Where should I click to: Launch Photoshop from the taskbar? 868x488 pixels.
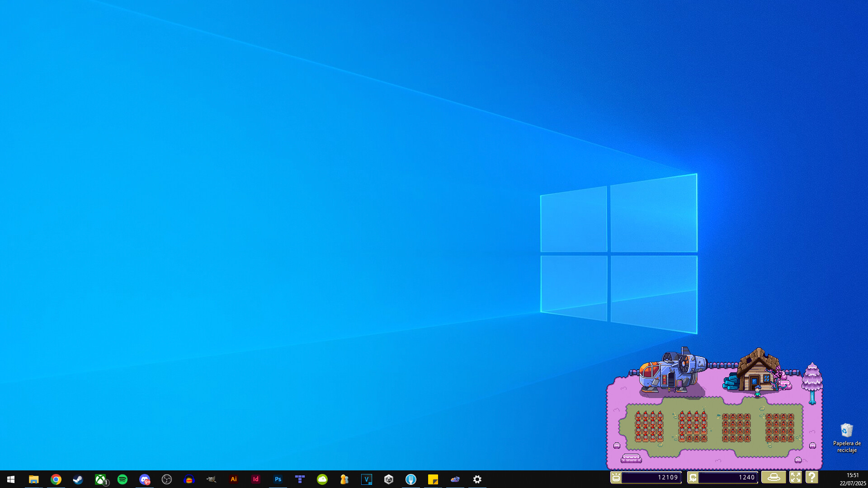point(278,479)
